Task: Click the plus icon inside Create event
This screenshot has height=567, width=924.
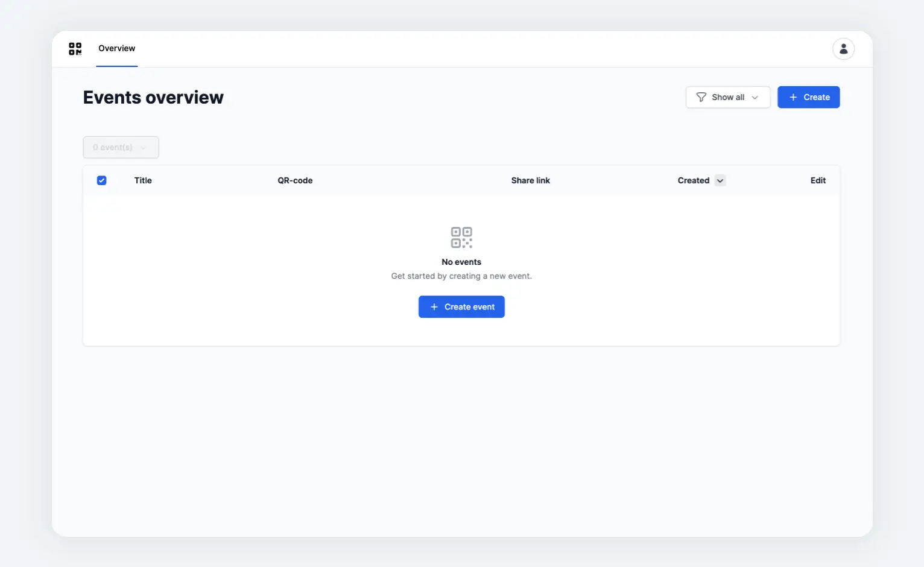Action: pos(434,306)
